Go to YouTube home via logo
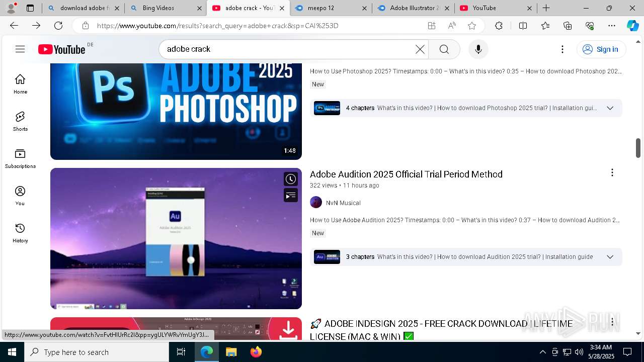644x362 pixels. tap(62, 49)
